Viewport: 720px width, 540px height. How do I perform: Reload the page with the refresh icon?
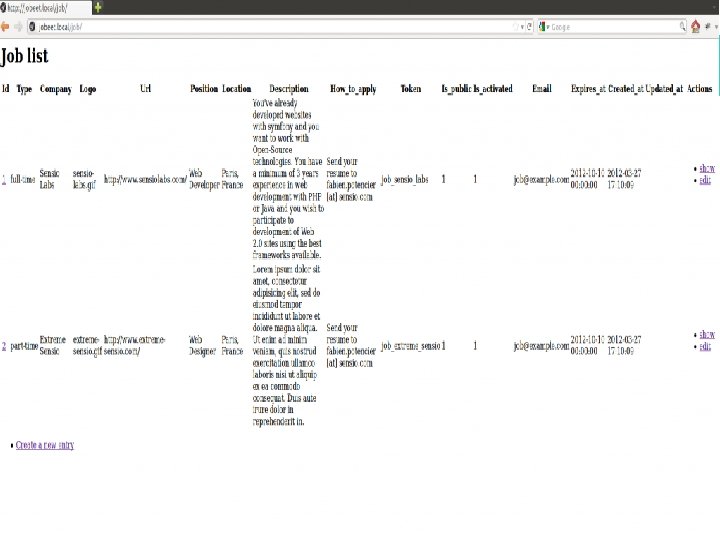pos(529,27)
